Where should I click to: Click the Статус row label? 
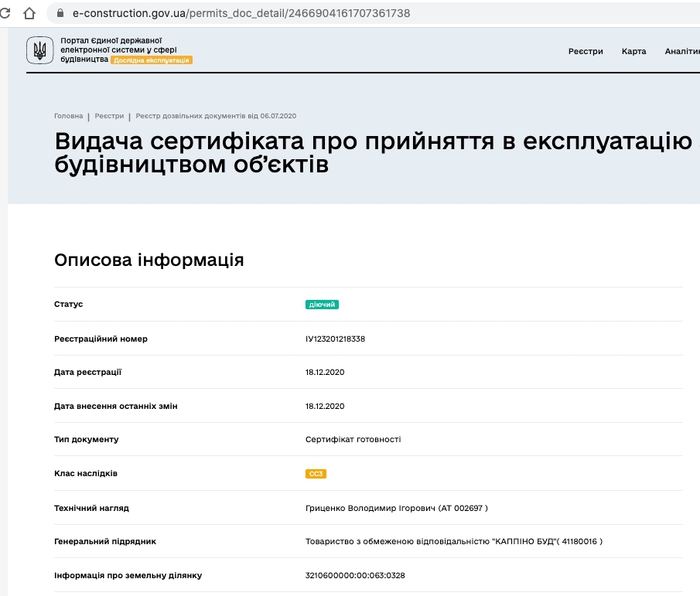(68, 304)
